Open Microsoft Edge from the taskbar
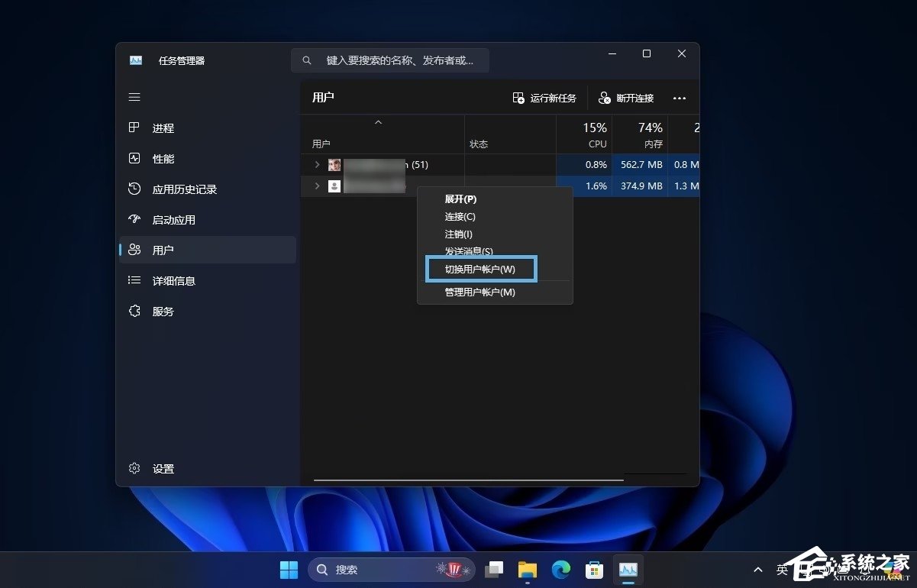 point(561,570)
